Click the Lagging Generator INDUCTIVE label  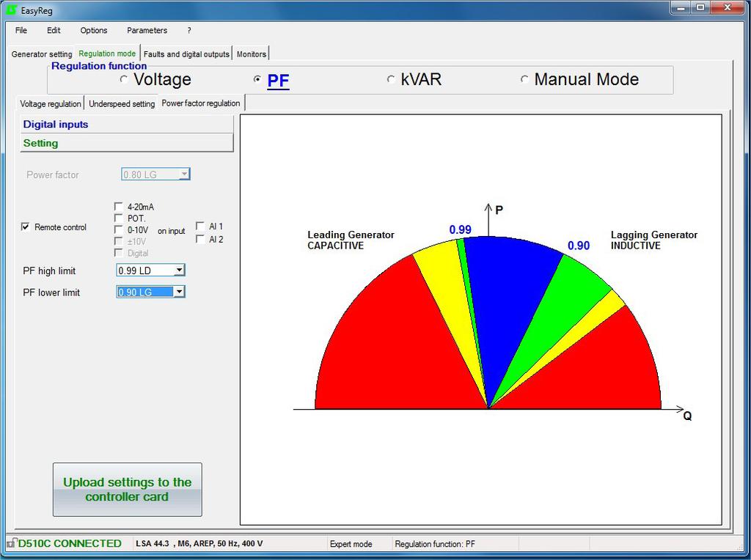(x=653, y=240)
